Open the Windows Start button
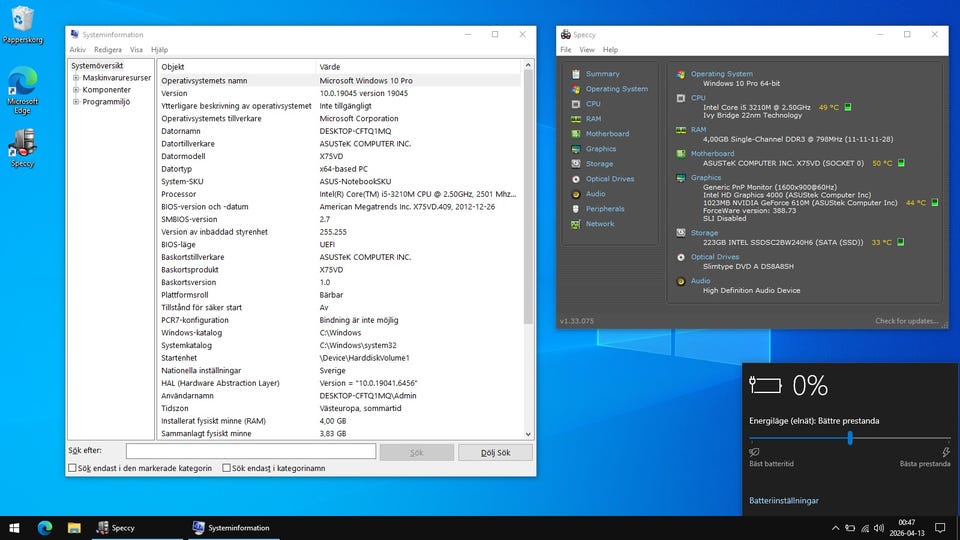Screen dimensions: 960x540 14,528
